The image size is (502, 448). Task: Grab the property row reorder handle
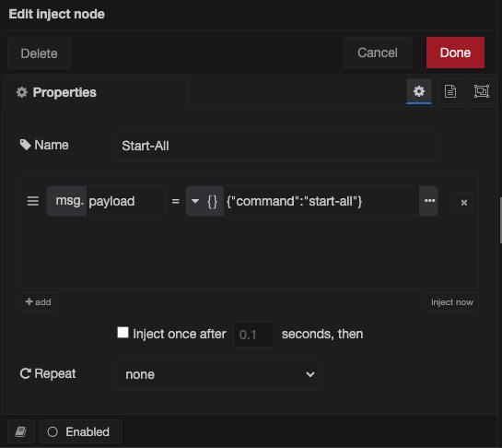(x=33, y=201)
